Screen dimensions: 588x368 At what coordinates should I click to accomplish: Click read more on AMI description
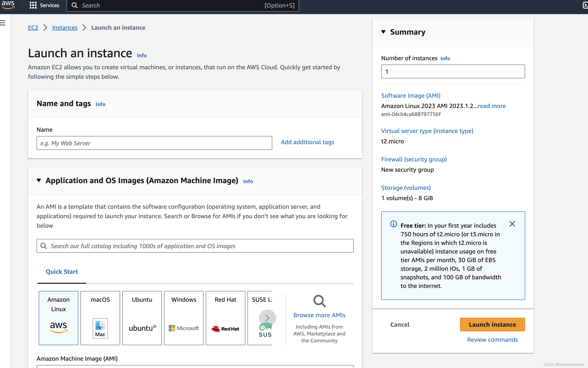492,106
